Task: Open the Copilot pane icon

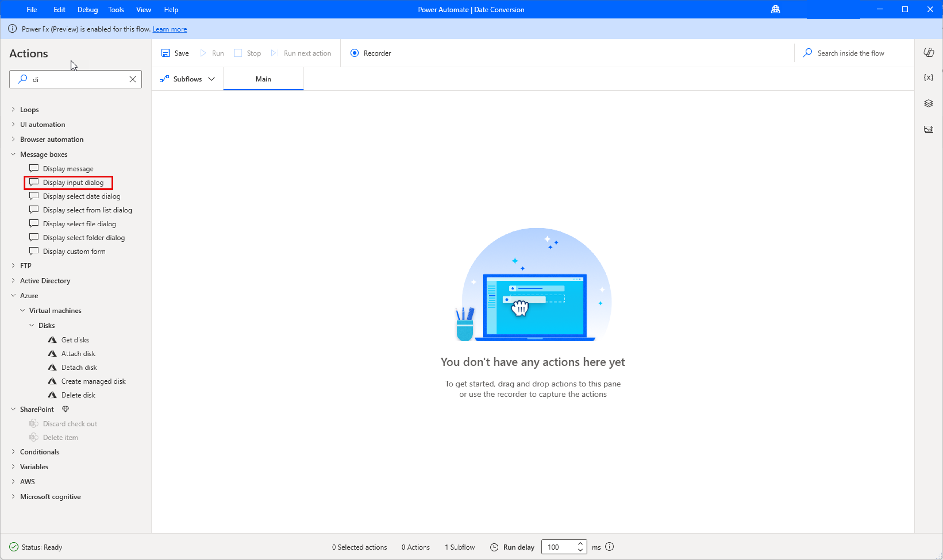Action: tap(928, 52)
